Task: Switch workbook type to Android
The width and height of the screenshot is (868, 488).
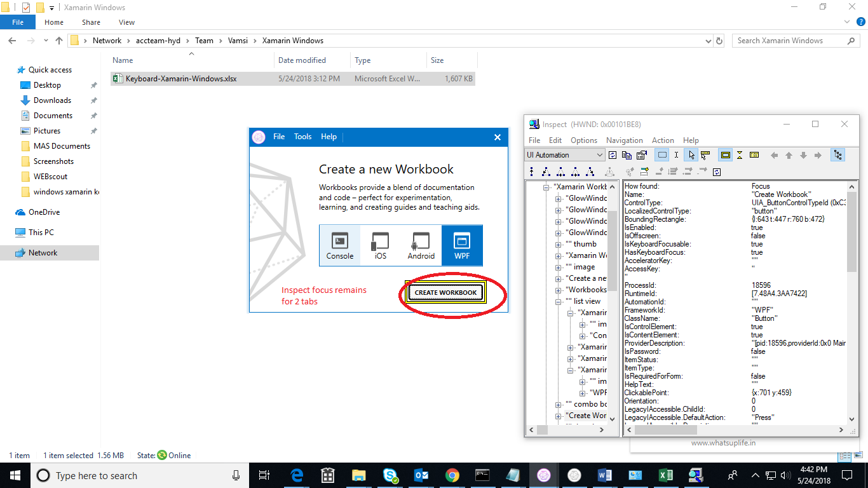Action: click(421, 245)
